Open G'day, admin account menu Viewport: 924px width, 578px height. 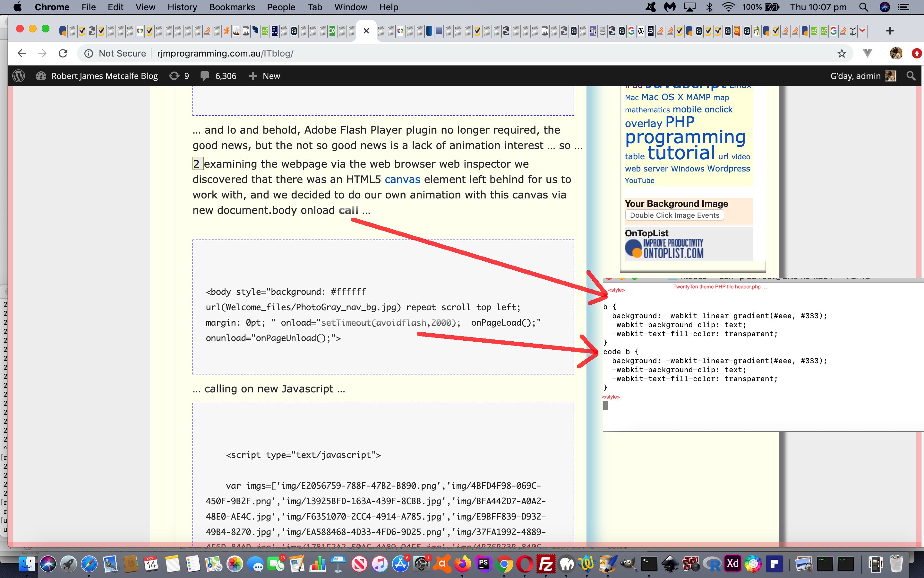point(863,76)
